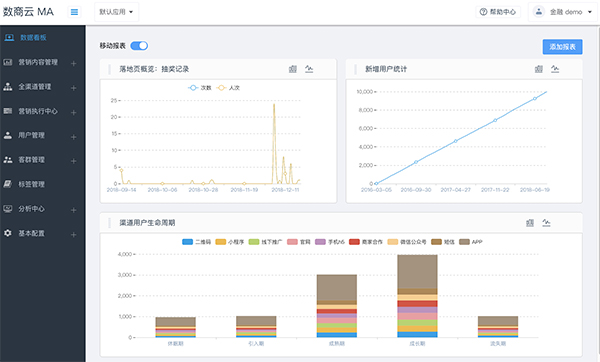Toggle the 商家合作 legend series

366,242
